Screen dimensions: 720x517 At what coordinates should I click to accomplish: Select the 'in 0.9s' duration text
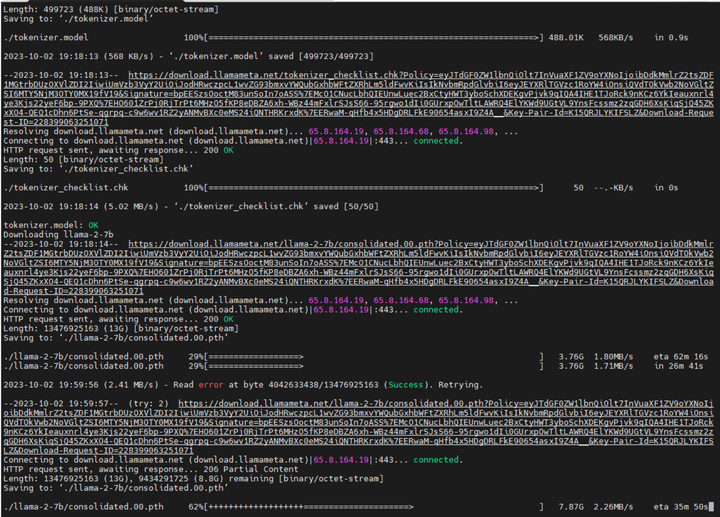(671, 38)
